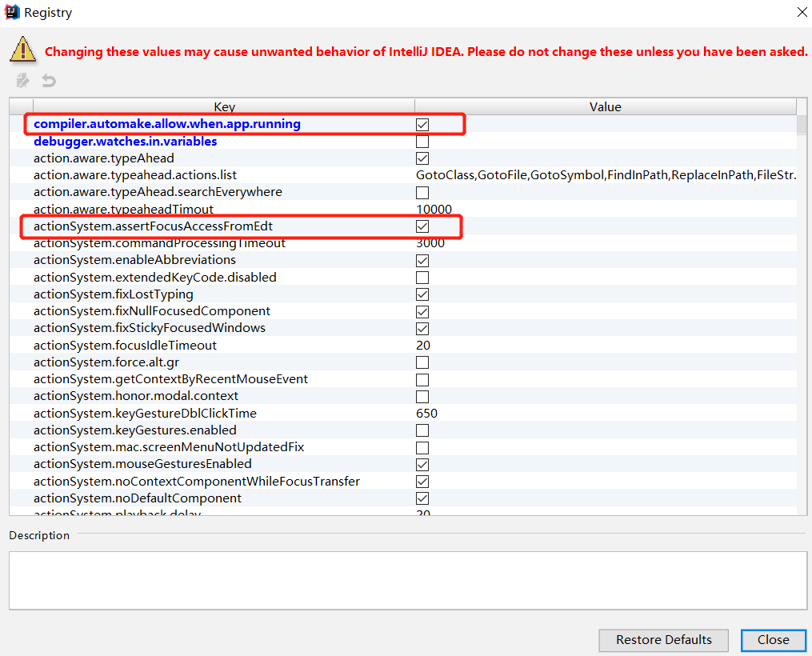The width and height of the screenshot is (812, 656).
Task: Uncheck actionSystem.noDefaultComponent checkbox
Action: [x=422, y=498]
